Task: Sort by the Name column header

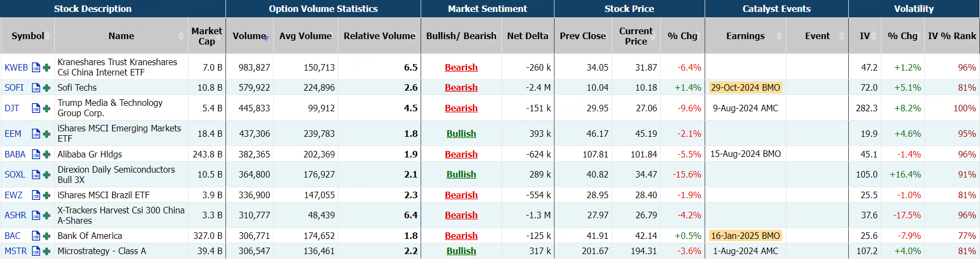Action: pyautogui.click(x=121, y=36)
